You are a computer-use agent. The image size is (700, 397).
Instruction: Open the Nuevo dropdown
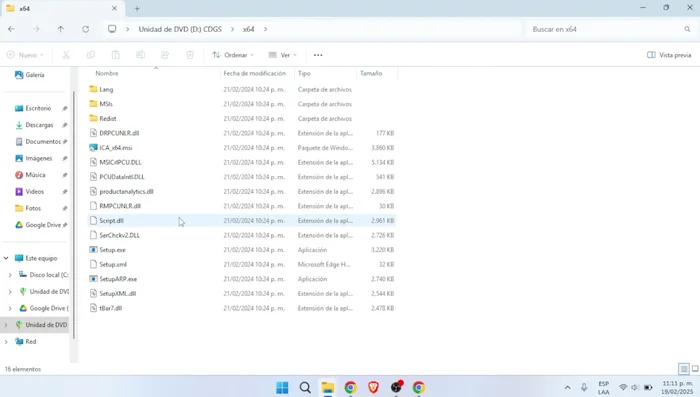25,55
